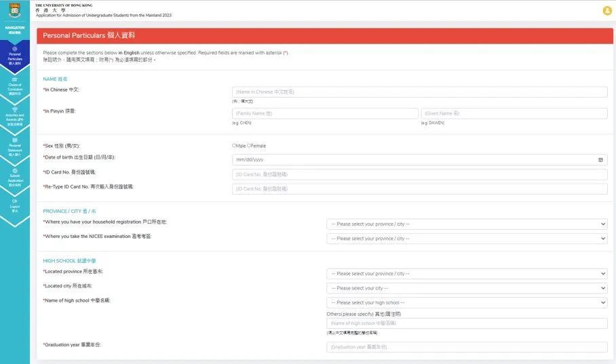This screenshot has width=616, height=364.
Task: Click the Submit Application sidebar icon
Action: click(14, 171)
